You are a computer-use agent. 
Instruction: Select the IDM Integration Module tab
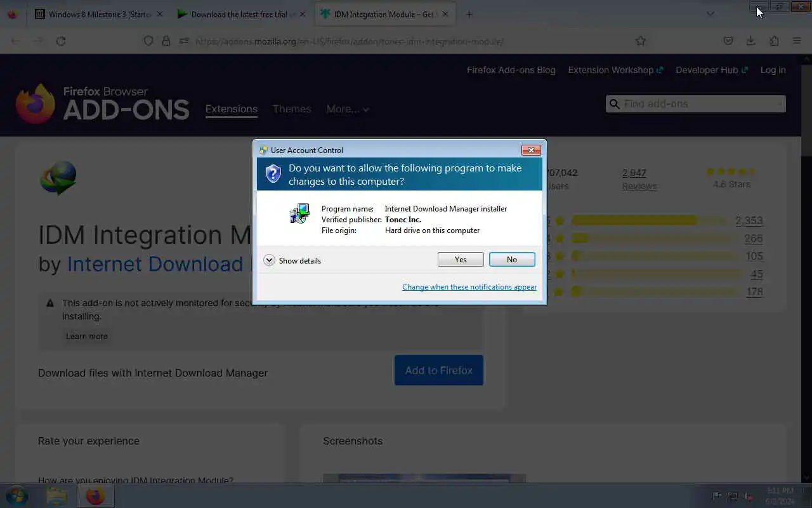click(384, 14)
